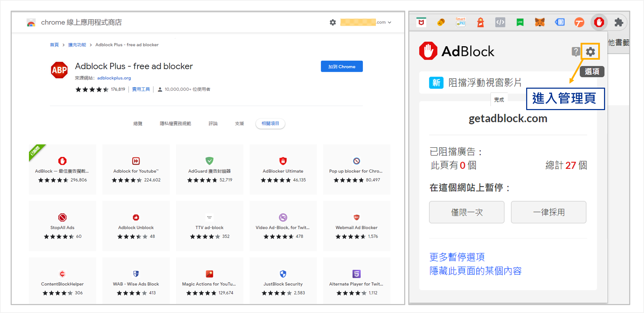Choose 一律採用 to always pause
Screen dimensions: 644x313
click(548, 212)
